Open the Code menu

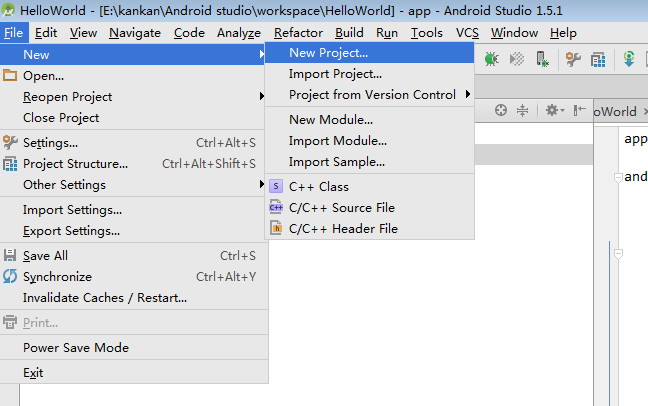(x=189, y=33)
